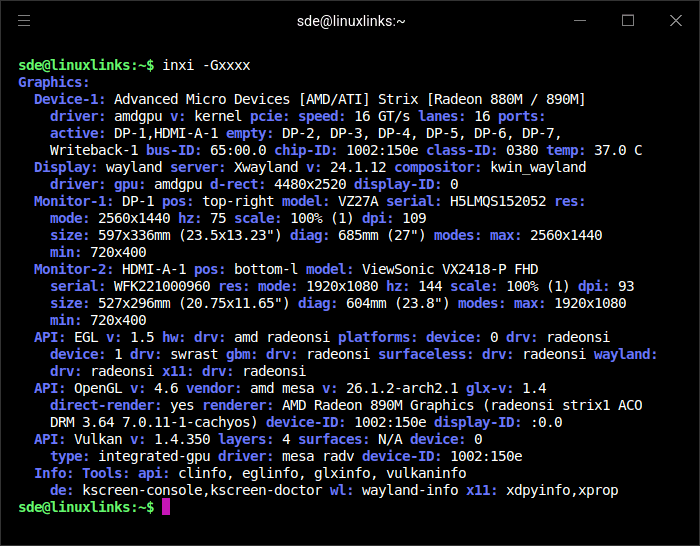Click the wl value wayland-info
Image resolution: width=700 pixels, height=546 pixels.
(x=410, y=491)
